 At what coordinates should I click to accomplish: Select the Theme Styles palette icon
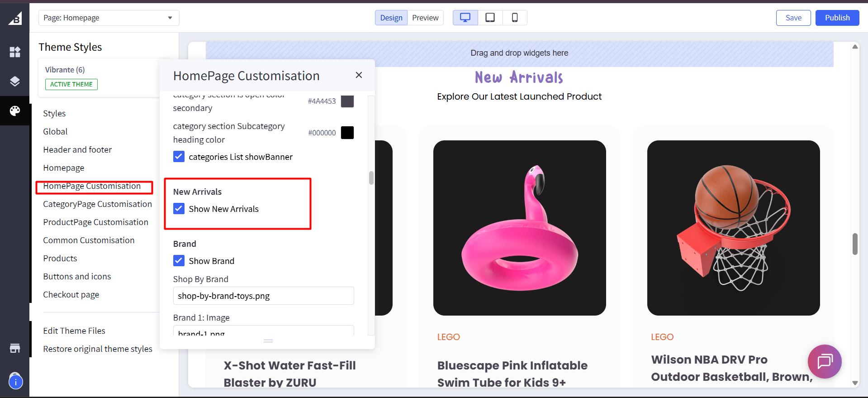point(15,111)
